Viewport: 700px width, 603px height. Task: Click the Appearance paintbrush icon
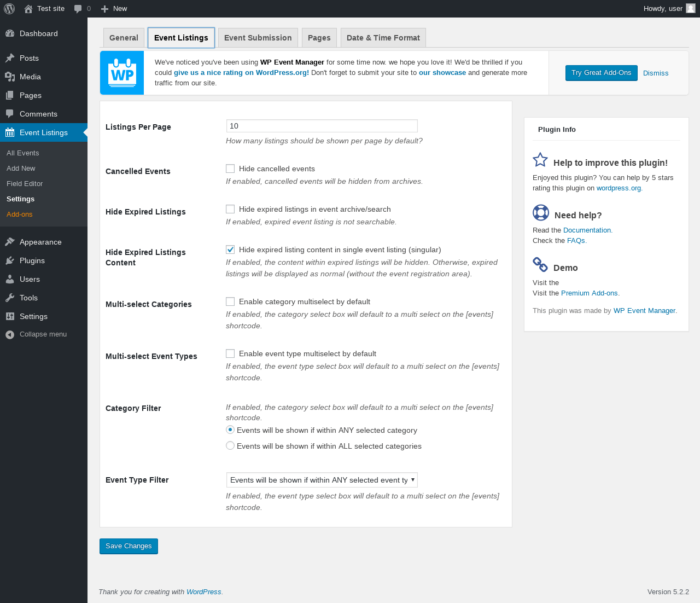point(10,242)
